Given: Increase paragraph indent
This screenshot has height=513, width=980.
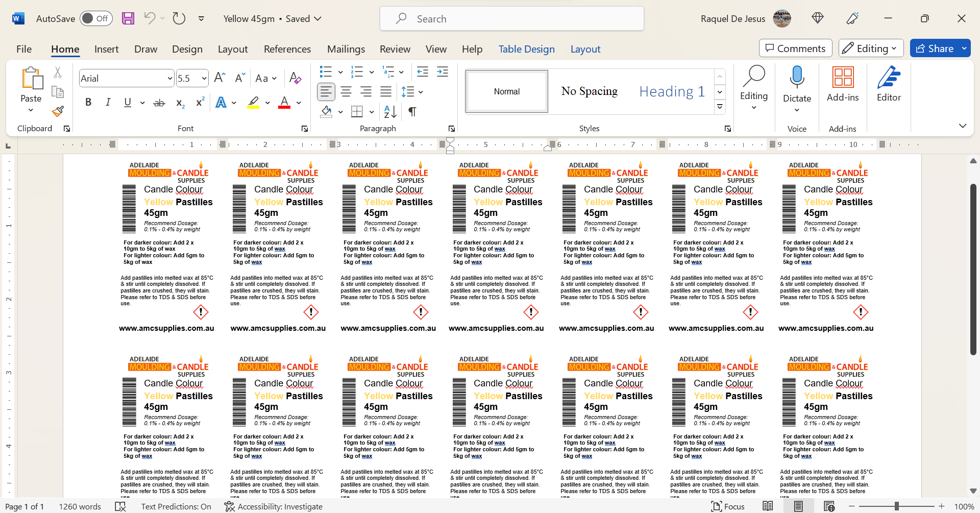Looking at the screenshot, I should click(443, 72).
